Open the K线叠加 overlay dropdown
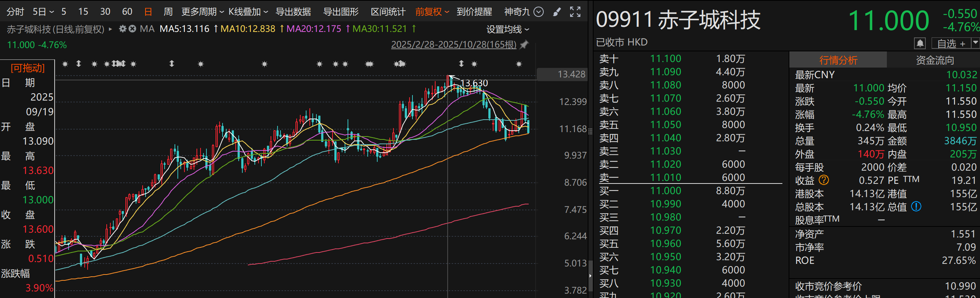Screen dimensions: 980x298 click(x=248, y=12)
